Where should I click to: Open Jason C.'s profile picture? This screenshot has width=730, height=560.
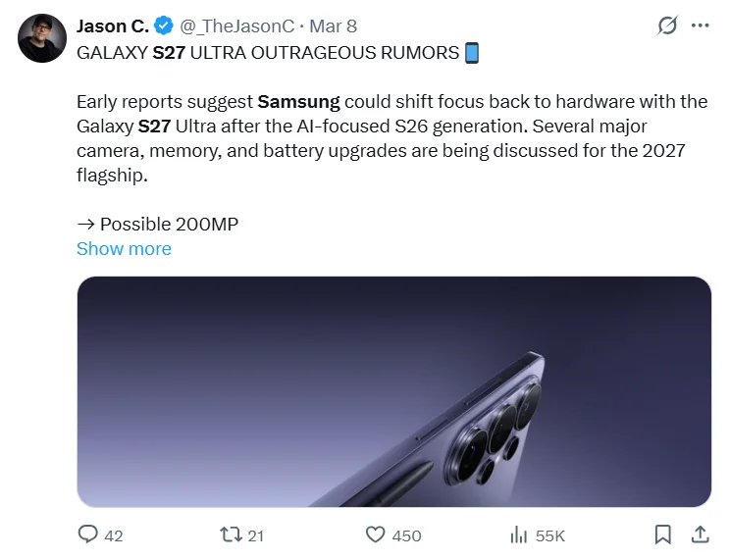(42, 38)
